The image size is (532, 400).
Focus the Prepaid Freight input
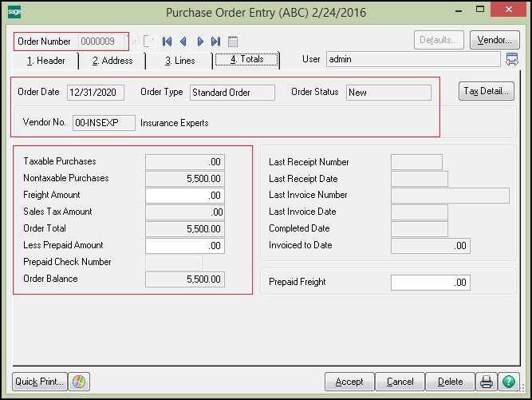click(x=430, y=282)
